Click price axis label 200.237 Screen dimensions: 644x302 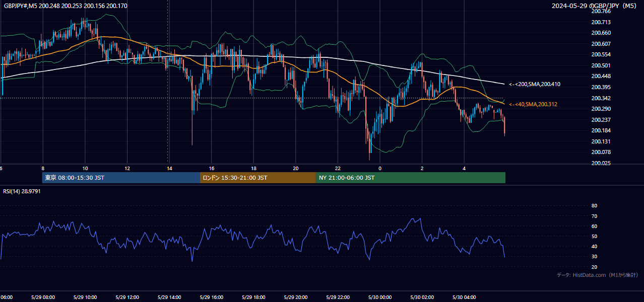pos(601,120)
